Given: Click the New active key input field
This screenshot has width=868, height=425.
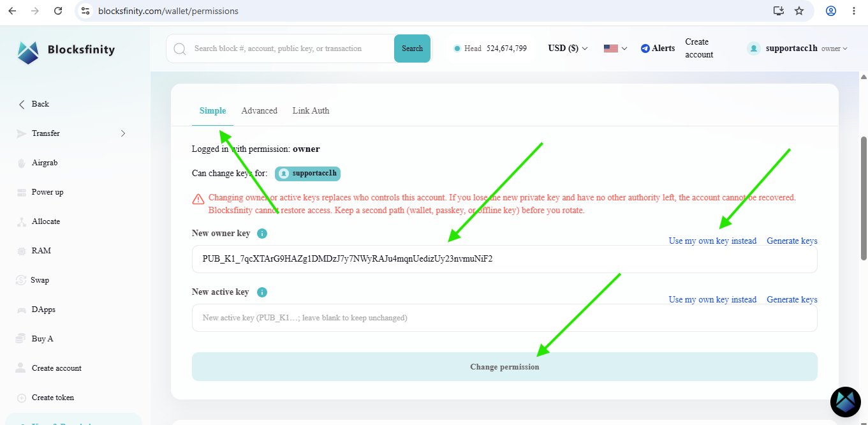Looking at the screenshot, I should [x=504, y=318].
